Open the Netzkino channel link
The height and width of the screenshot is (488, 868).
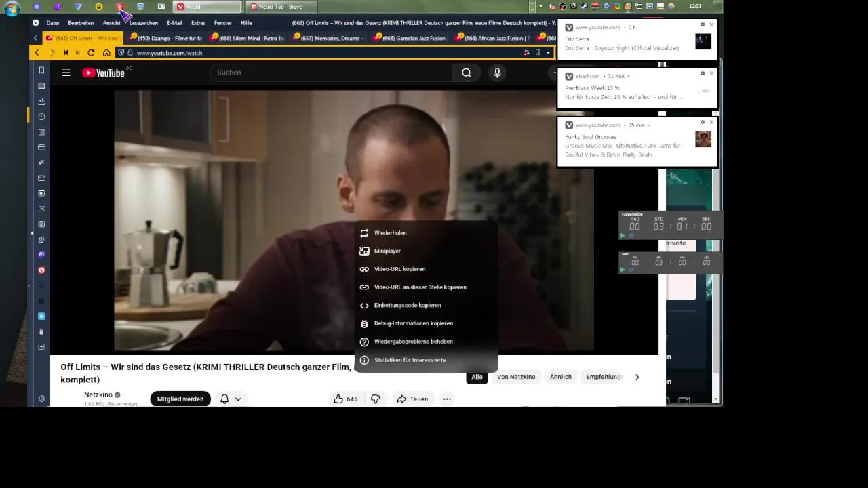point(98,394)
